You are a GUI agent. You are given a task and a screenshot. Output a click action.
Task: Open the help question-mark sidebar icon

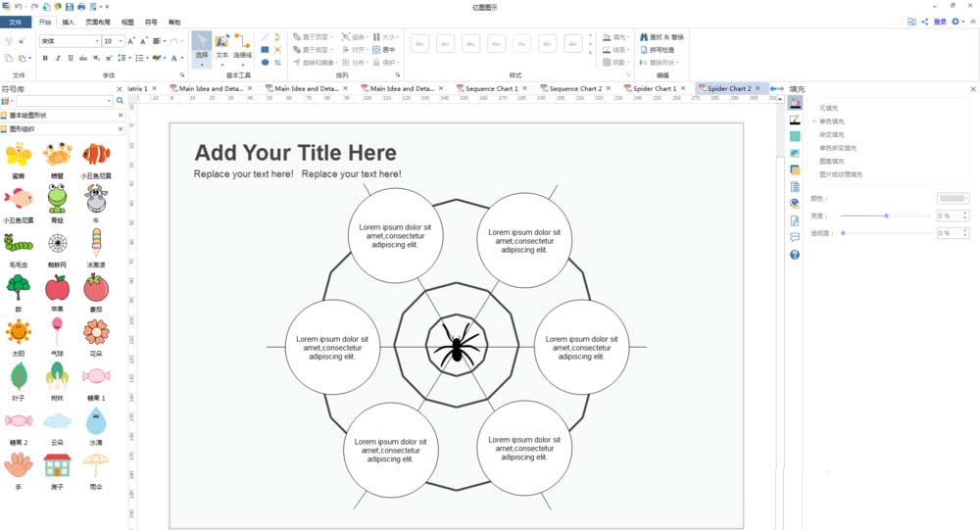pyautogui.click(x=795, y=255)
